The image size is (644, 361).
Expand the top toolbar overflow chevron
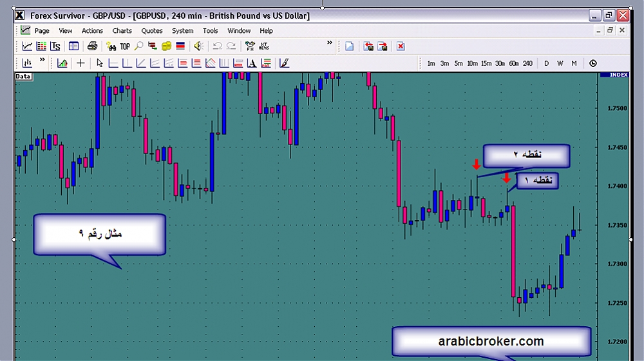point(330,43)
